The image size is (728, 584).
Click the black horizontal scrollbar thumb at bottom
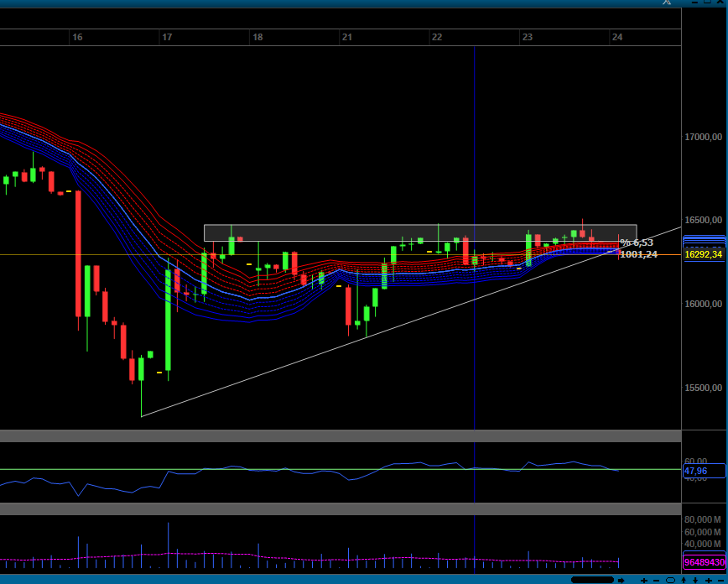[592, 580]
